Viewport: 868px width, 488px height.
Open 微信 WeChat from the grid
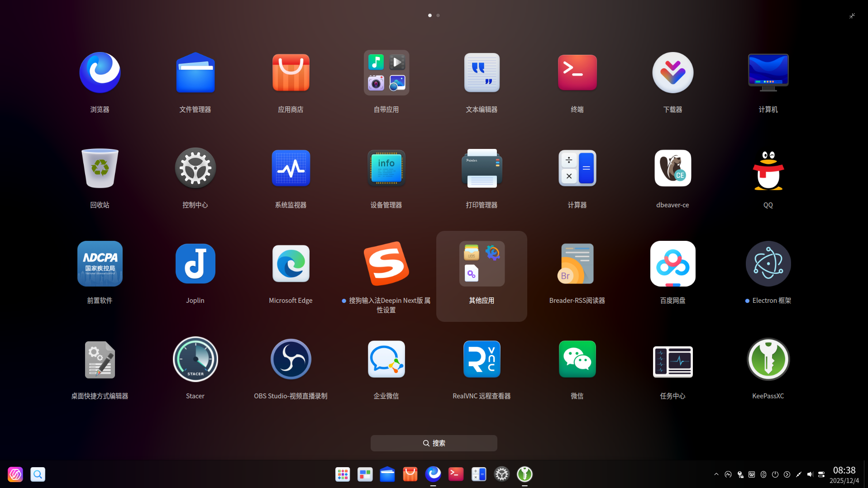coord(577,359)
